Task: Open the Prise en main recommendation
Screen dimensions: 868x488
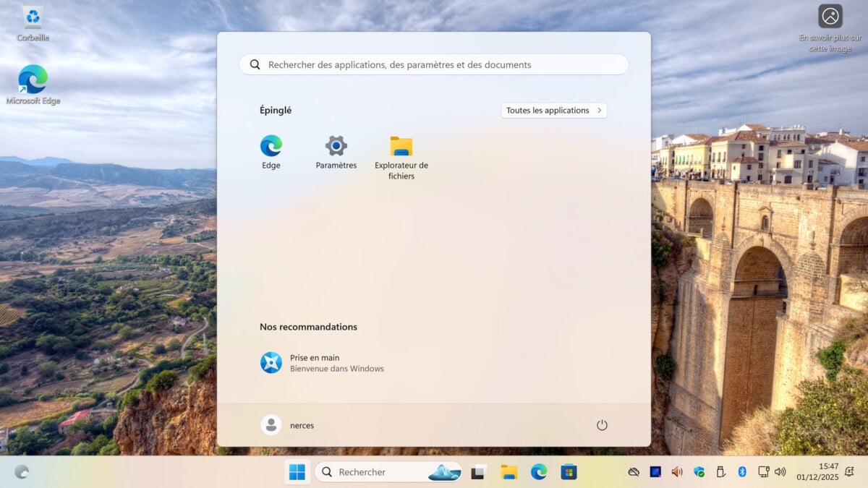Action: [x=322, y=363]
